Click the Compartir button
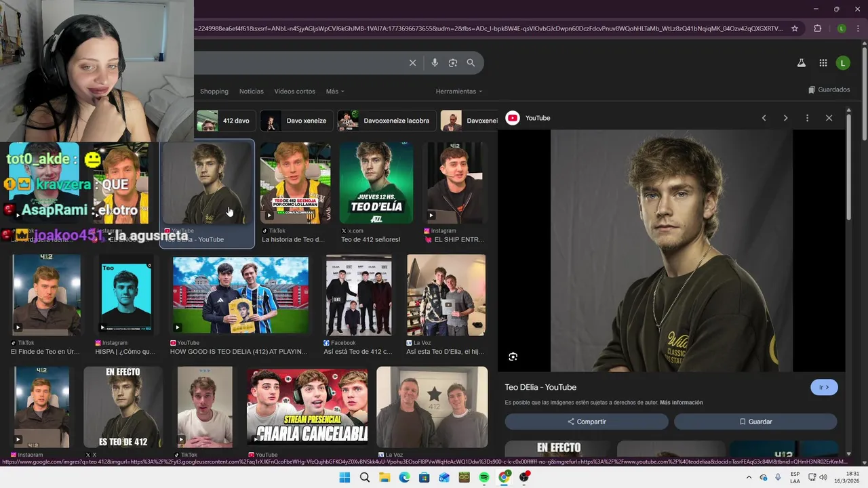 tap(587, 422)
